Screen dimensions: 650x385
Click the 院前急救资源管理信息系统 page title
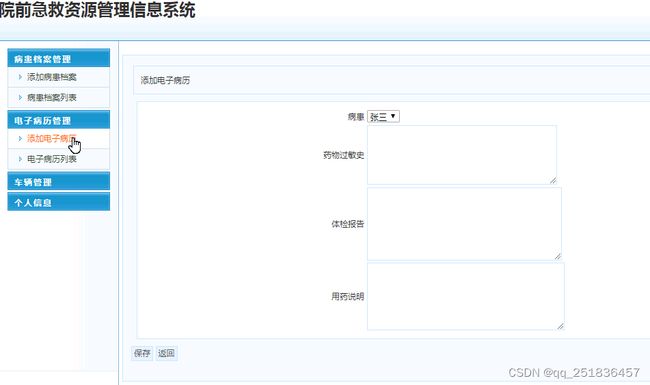[97, 10]
